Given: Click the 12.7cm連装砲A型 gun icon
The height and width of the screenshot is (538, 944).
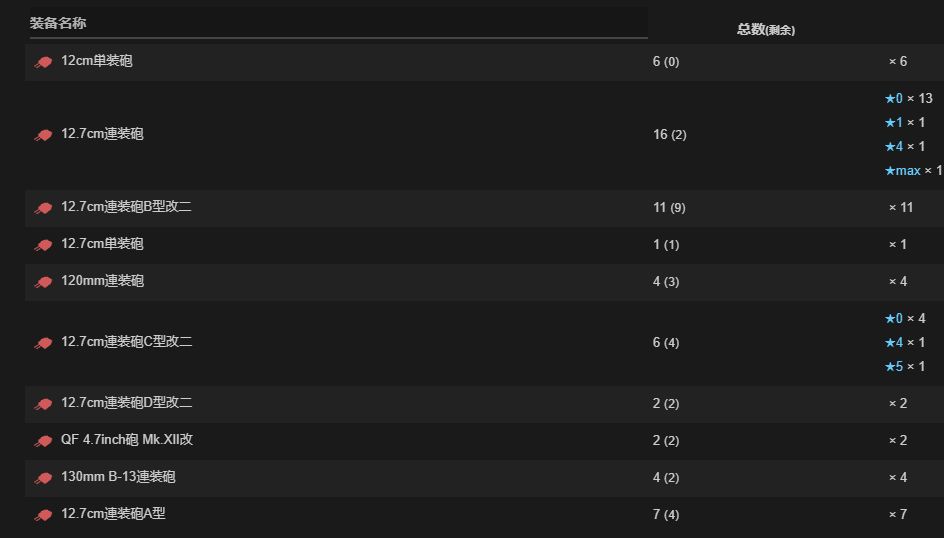Looking at the screenshot, I should (43, 515).
